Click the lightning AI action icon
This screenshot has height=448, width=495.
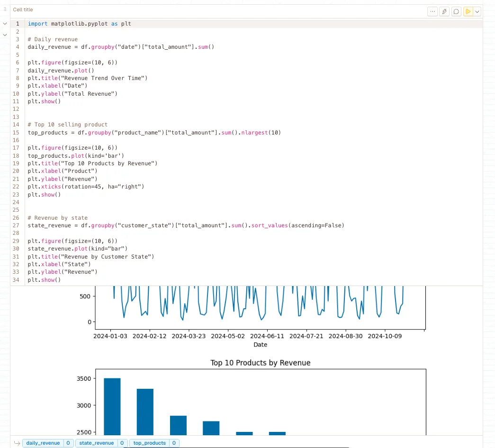444,10
